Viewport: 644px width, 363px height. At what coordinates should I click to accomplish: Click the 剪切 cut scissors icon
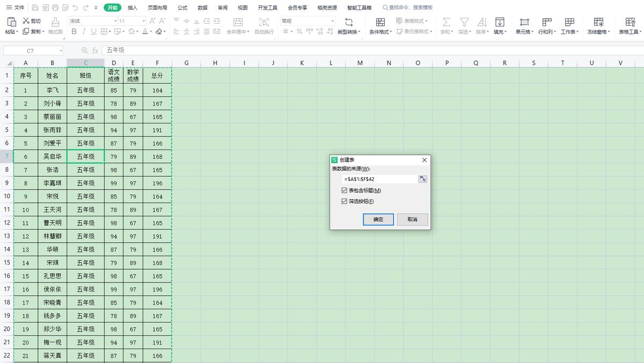tap(26, 21)
